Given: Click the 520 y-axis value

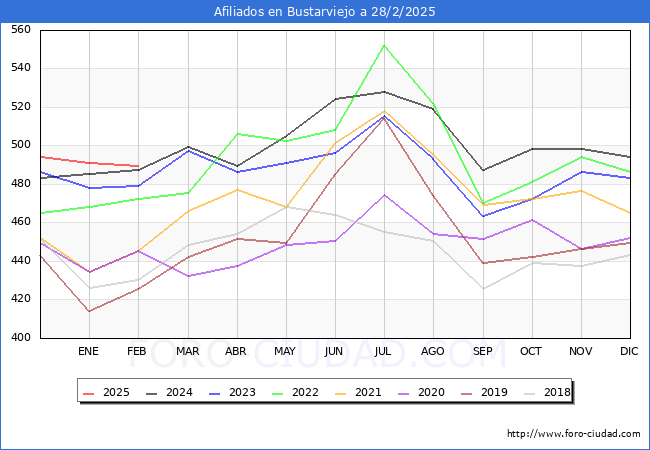Looking at the screenshot, I should pos(21,106).
